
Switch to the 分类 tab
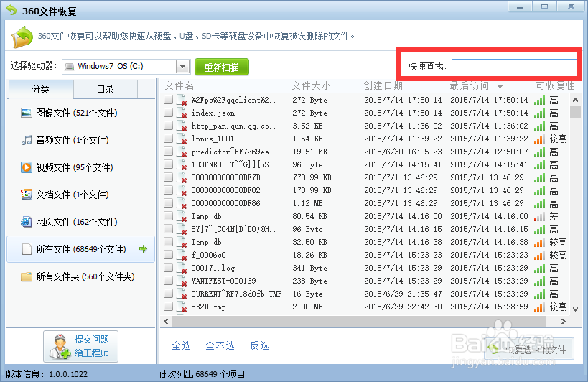(40, 89)
